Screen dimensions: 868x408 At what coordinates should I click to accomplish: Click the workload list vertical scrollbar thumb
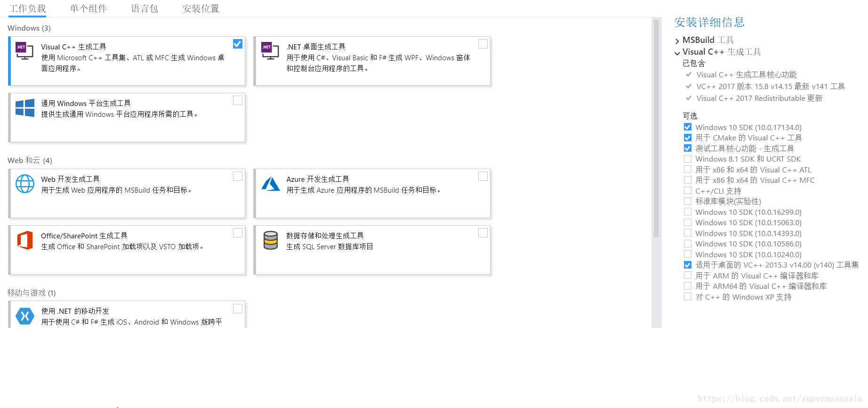(x=657, y=128)
